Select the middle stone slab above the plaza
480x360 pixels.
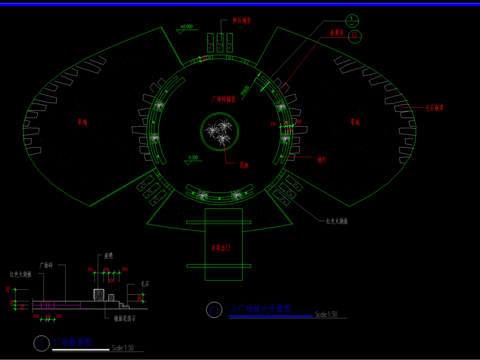220,43
